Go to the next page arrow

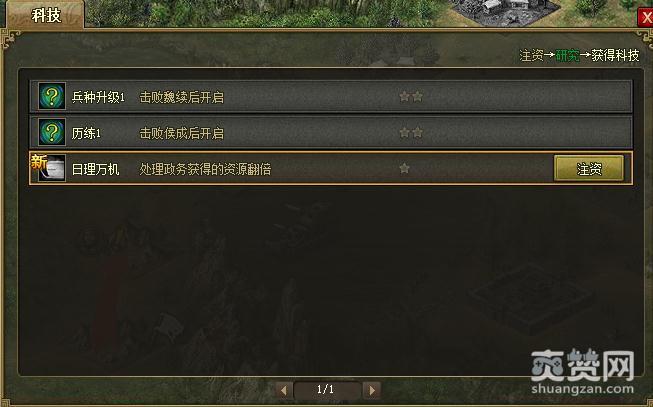pos(372,390)
